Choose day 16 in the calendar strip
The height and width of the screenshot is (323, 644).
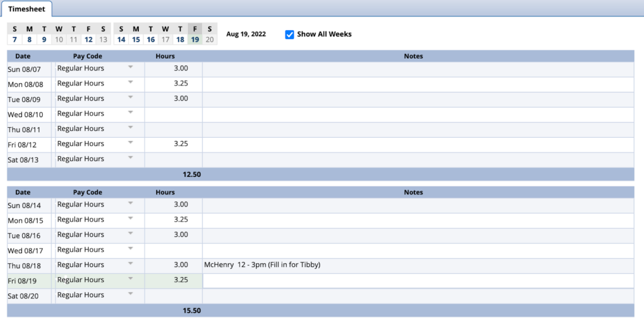[x=150, y=40]
